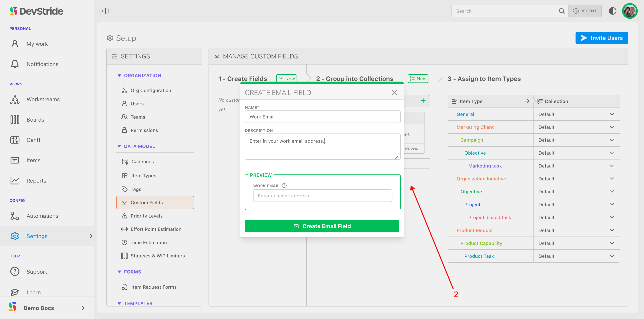Click the search magnifier icon

[561, 11]
